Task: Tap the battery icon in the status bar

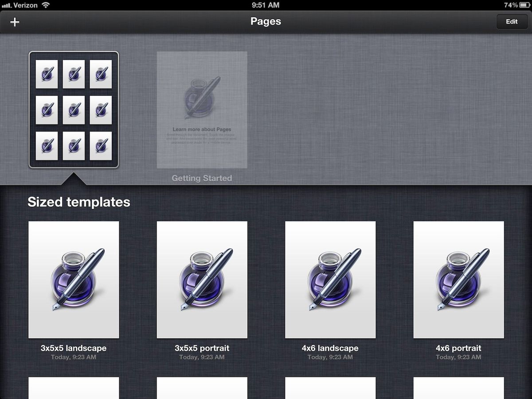Action: tap(524, 5)
